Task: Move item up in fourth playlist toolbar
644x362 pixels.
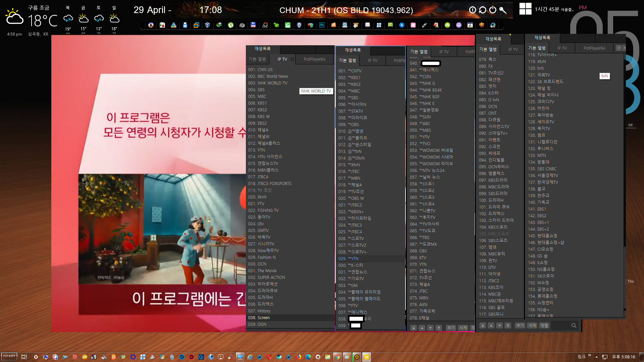Action: coord(491,325)
